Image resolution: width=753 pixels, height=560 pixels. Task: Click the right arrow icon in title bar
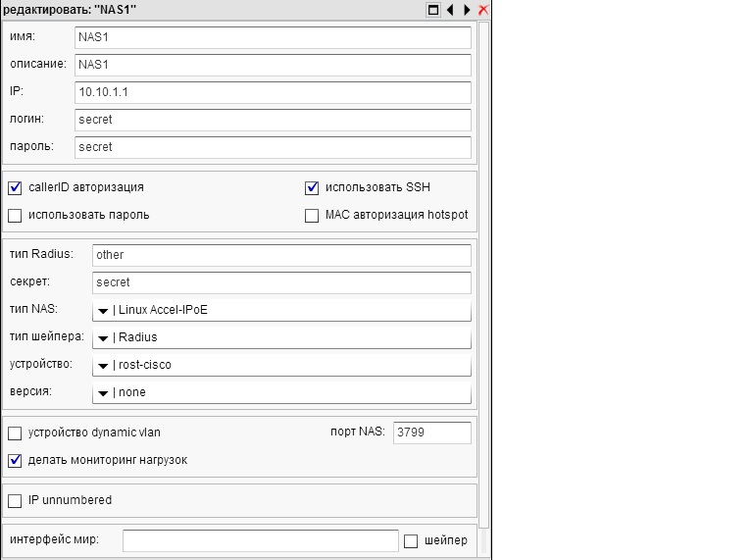pos(467,10)
